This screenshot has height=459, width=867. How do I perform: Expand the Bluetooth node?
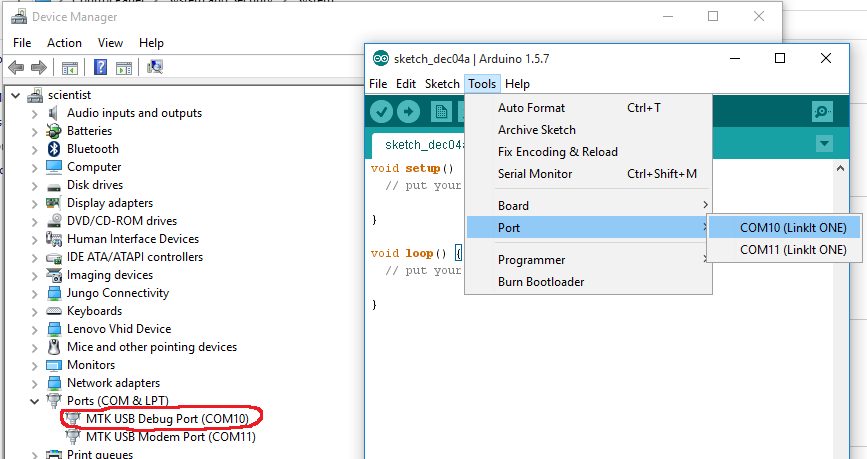click(34, 150)
